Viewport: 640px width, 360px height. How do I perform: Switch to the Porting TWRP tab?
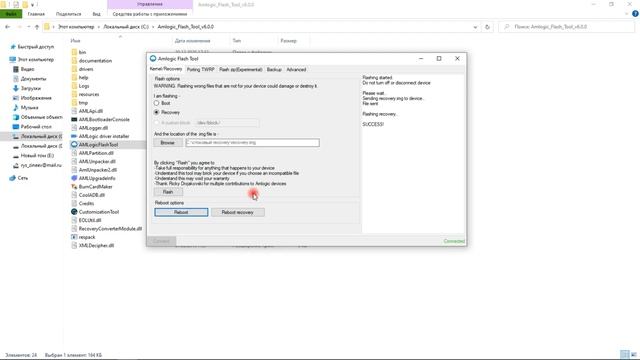(200, 69)
